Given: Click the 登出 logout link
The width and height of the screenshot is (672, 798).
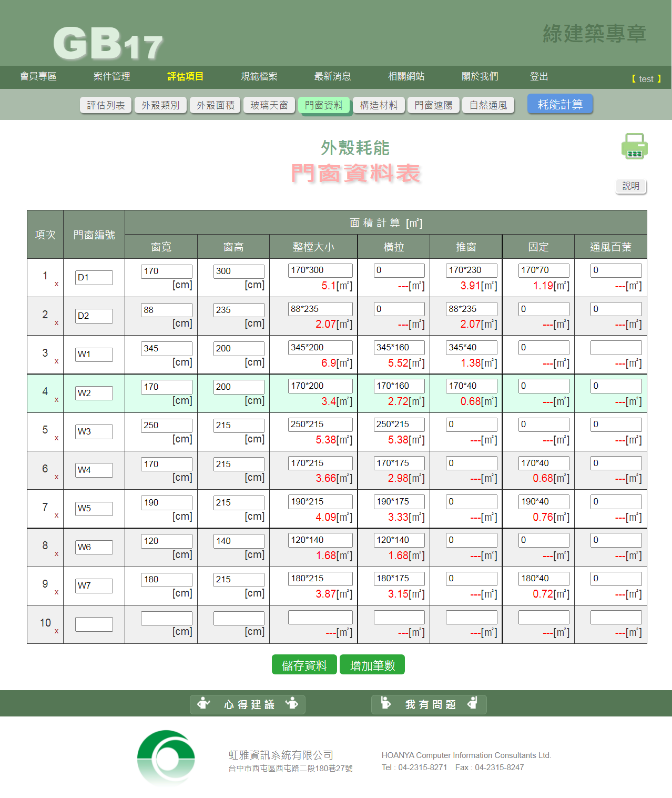Looking at the screenshot, I should 539,77.
